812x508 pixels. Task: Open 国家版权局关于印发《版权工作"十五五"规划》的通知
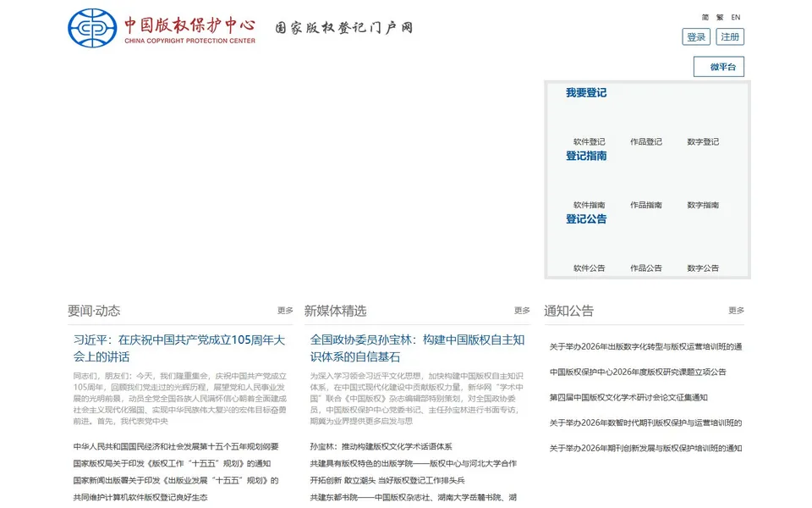tap(172, 463)
